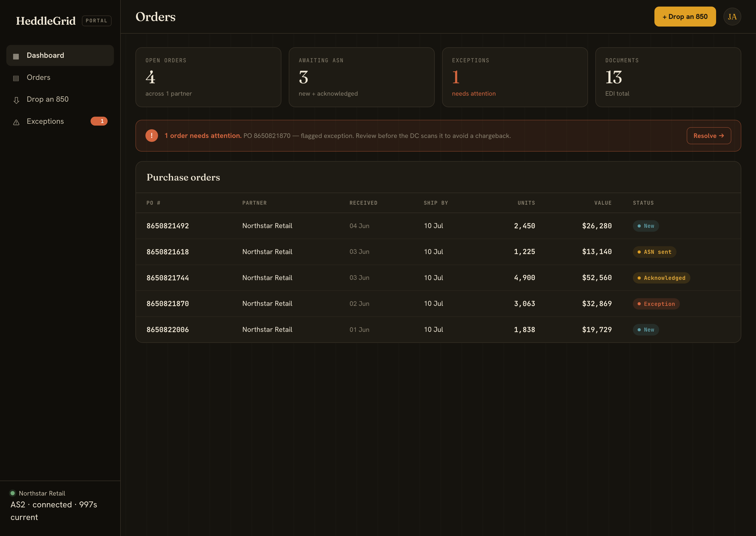The width and height of the screenshot is (756, 536).
Task: Open Exceptions in the sidebar
Action: point(60,121)
